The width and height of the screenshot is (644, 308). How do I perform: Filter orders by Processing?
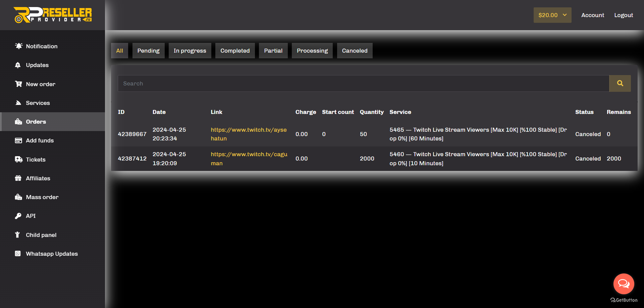coord(312,51)
